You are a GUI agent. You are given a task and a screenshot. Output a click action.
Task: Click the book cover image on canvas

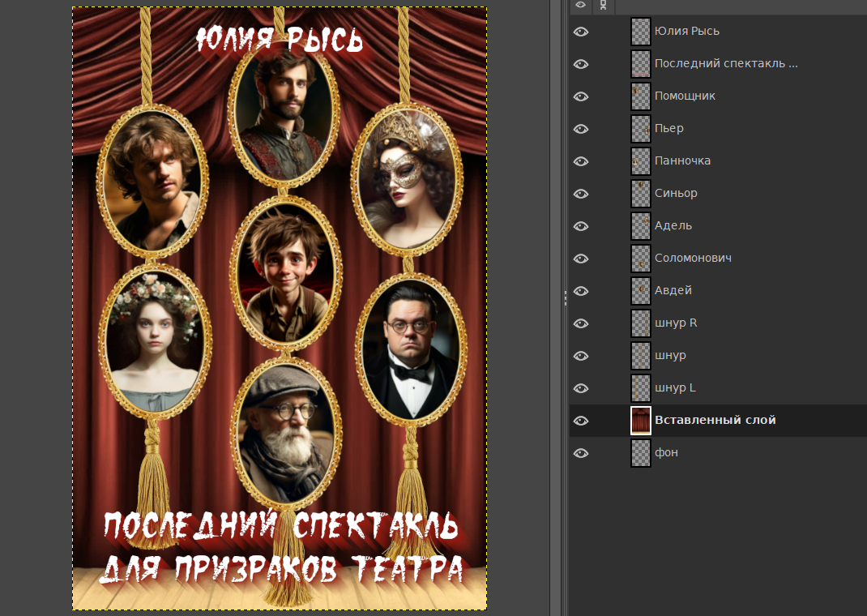point(280,308)
